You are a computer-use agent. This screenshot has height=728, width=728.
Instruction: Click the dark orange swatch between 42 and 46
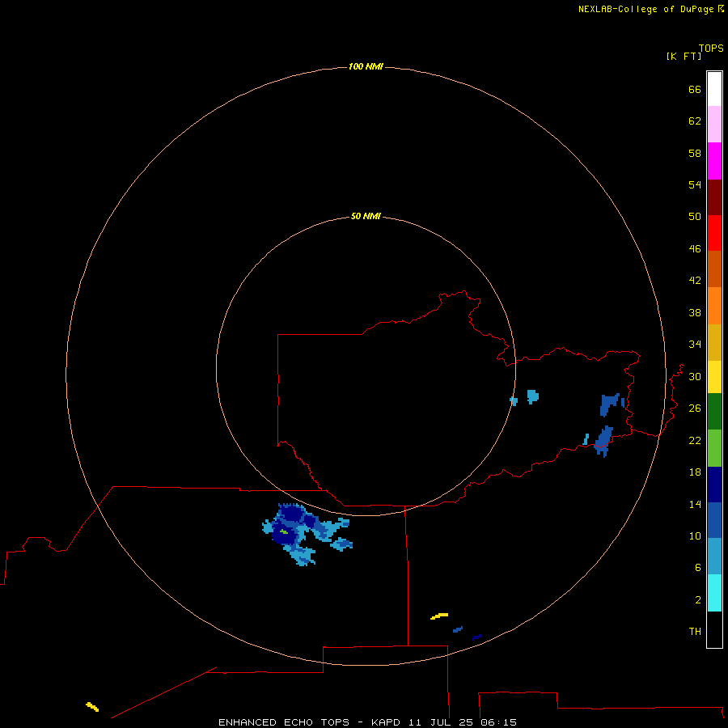pyautogui.click(x=714, y=269)
